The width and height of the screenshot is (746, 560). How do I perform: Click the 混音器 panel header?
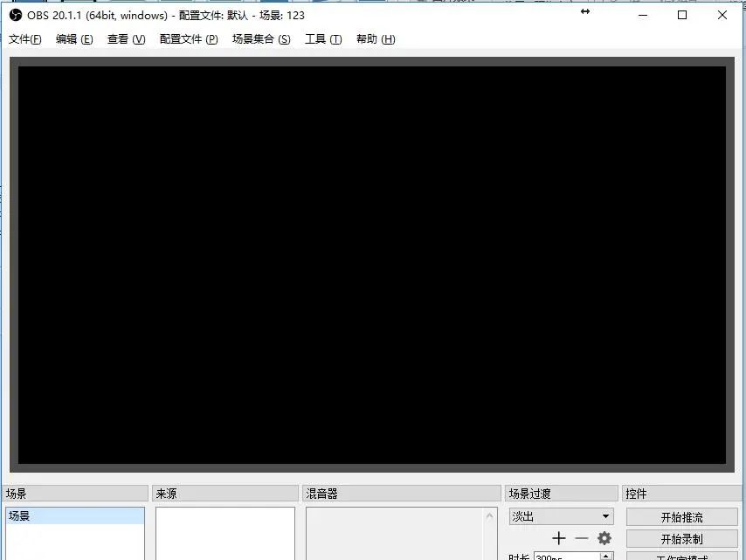pyautogui.click(x=402, y=494)
